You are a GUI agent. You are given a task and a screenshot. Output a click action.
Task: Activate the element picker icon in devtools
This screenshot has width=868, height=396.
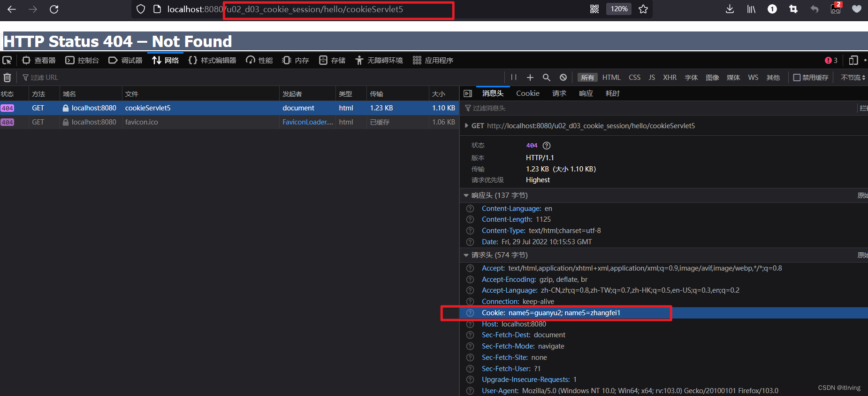(7, 60)
